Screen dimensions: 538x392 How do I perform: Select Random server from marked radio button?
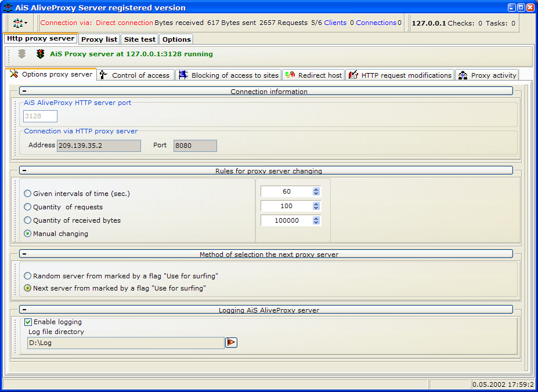[27, 276]
